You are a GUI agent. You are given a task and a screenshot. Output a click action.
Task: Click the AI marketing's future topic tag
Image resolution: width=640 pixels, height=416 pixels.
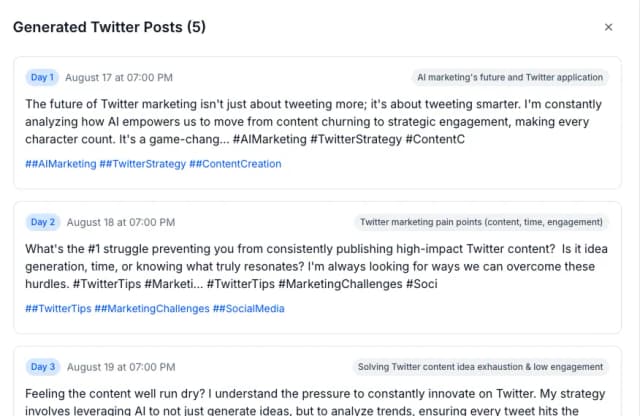pyautogui.click(x=510, y=77)
